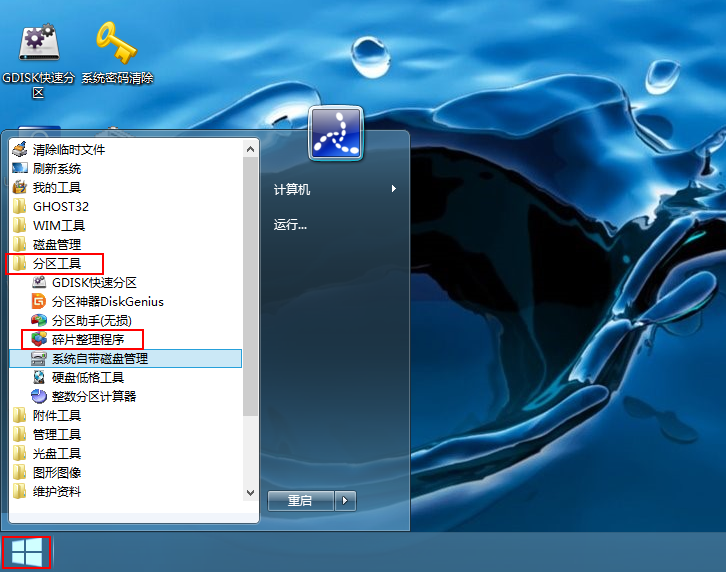Click the 硬盘低格工具 icon
The image size is (726, 572).
click(39, 377)
